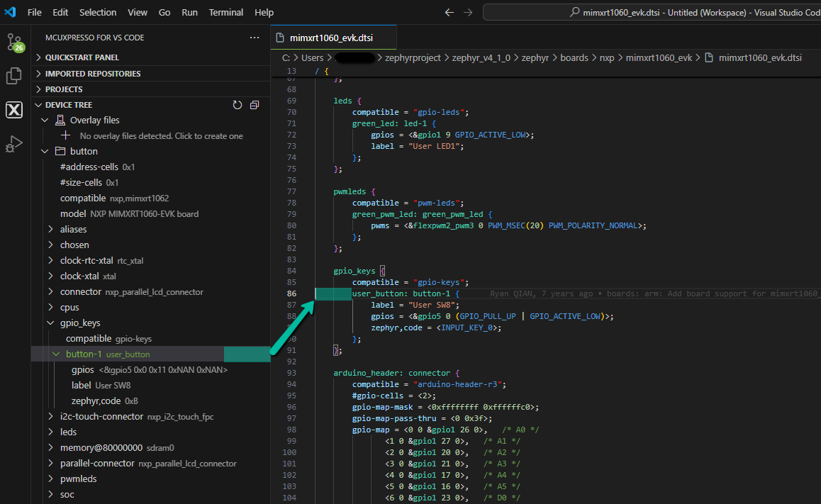Open the Terminal menu
The image size is (821, 504).
click(x=226, y=13)
